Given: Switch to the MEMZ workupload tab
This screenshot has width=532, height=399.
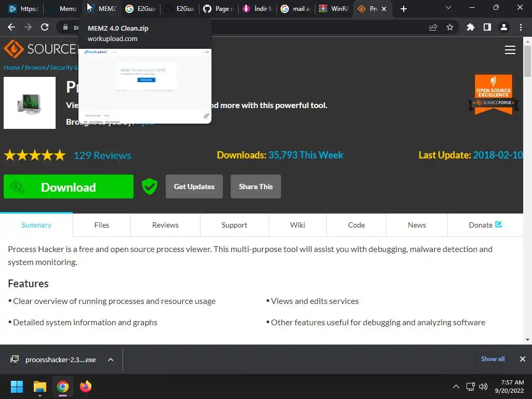Looking at the screenshot, I should click(101, 9).
